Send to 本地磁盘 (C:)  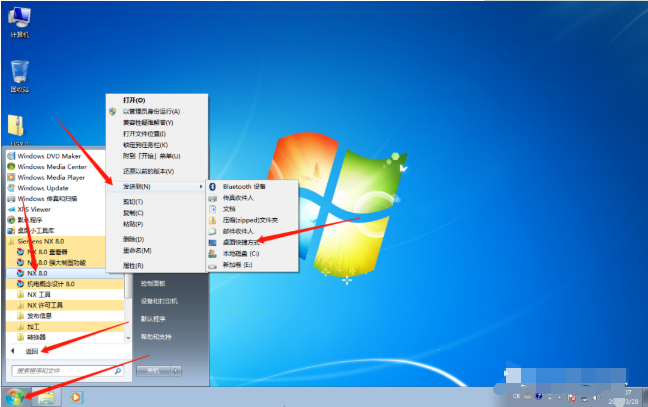[x=252, y=253]
